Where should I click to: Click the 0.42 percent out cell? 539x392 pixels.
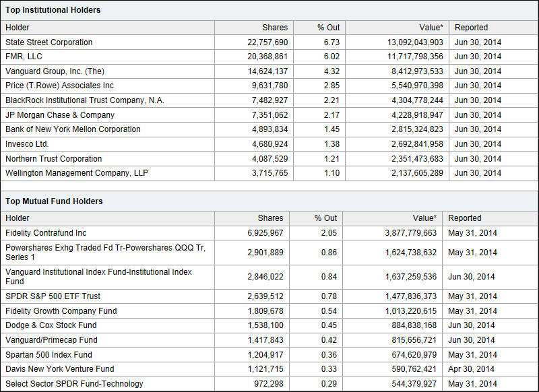point(329,339)
